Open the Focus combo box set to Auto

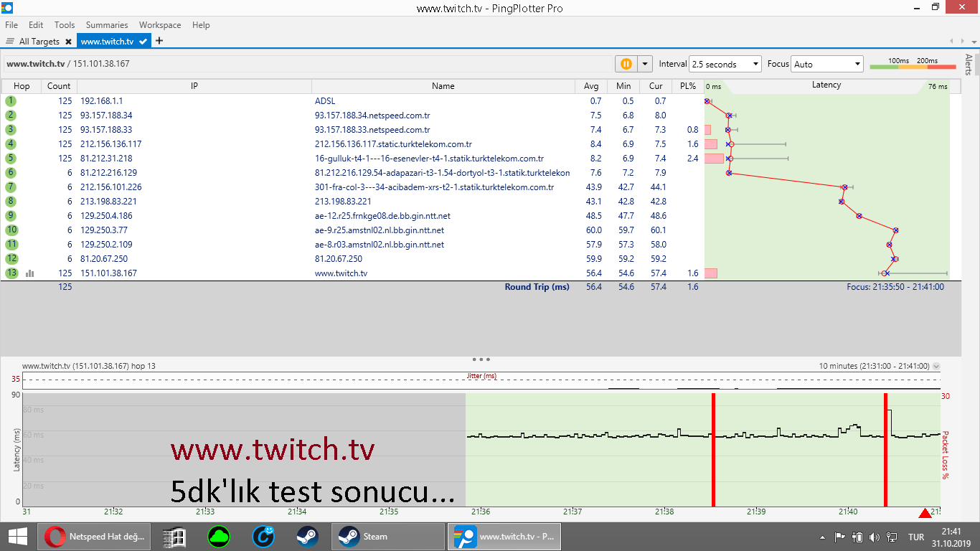pyautogui.click(x=826, y=64)
